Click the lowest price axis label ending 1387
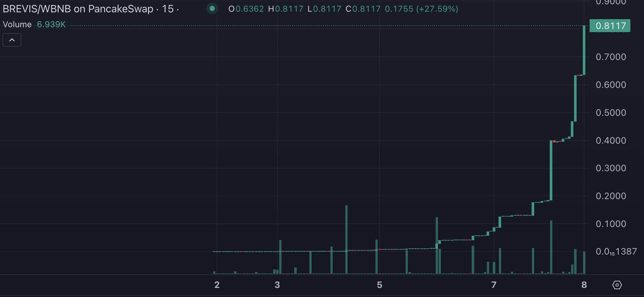The height and width of the screenshot is (297, 644). pos(616,252)
